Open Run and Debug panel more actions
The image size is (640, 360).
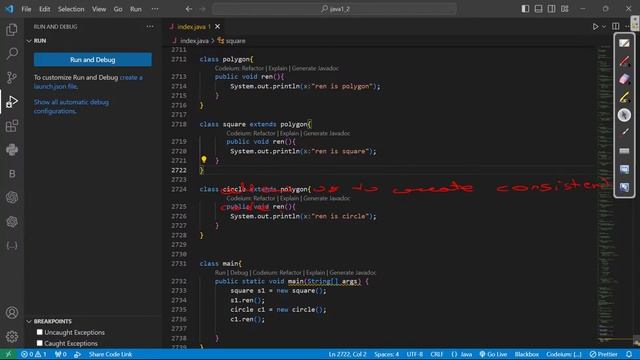150,27
